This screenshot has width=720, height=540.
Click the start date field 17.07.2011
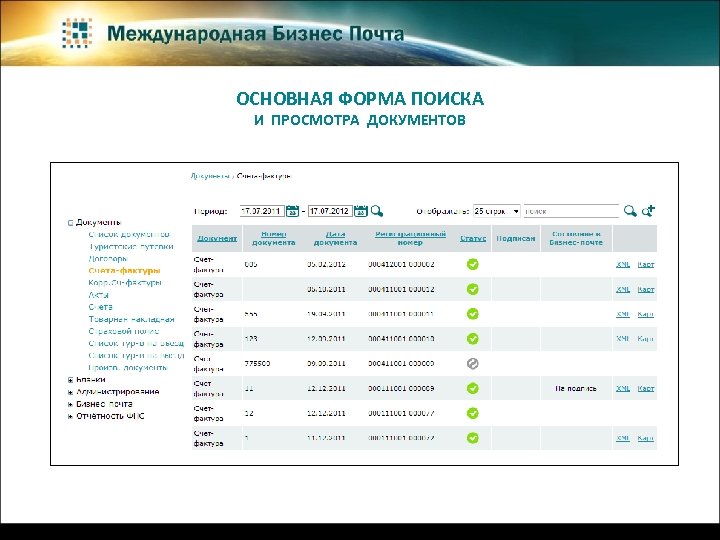click(x=262, y=211)
